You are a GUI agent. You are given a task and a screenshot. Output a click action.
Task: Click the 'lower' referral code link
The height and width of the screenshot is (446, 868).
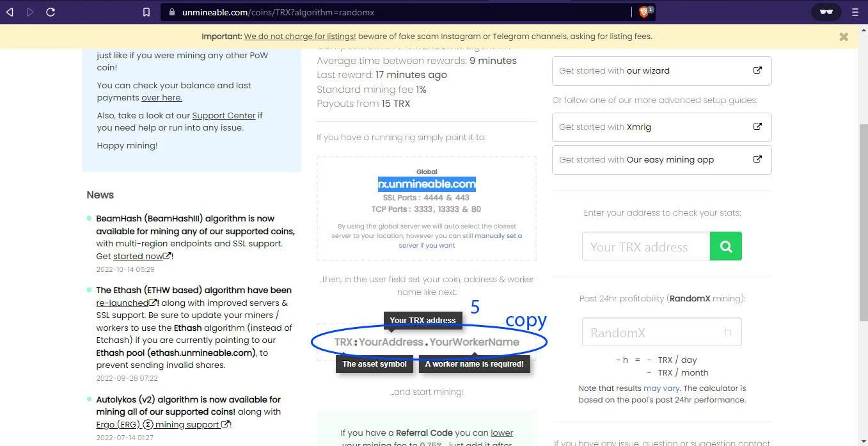pos(502,433)
